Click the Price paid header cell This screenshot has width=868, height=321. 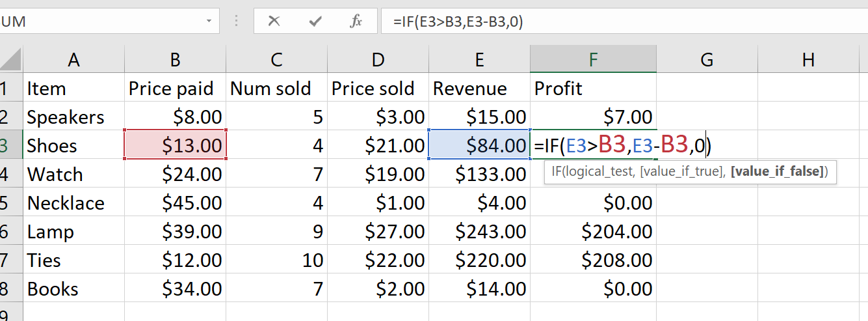tap(175, 88)
